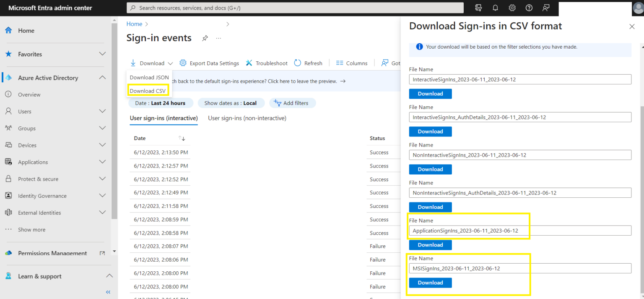
Task: Expand the Identity Governance section
Action: point(102,196)
